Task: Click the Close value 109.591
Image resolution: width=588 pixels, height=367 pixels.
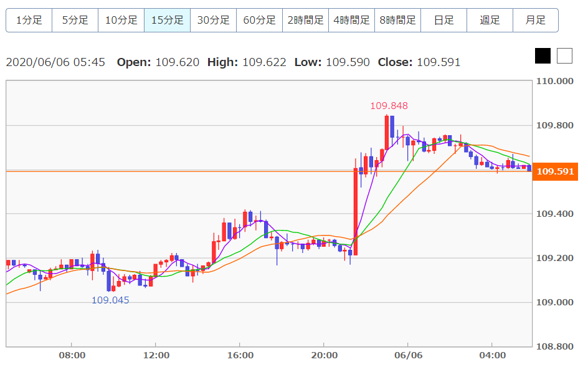Action: (439, 62)
